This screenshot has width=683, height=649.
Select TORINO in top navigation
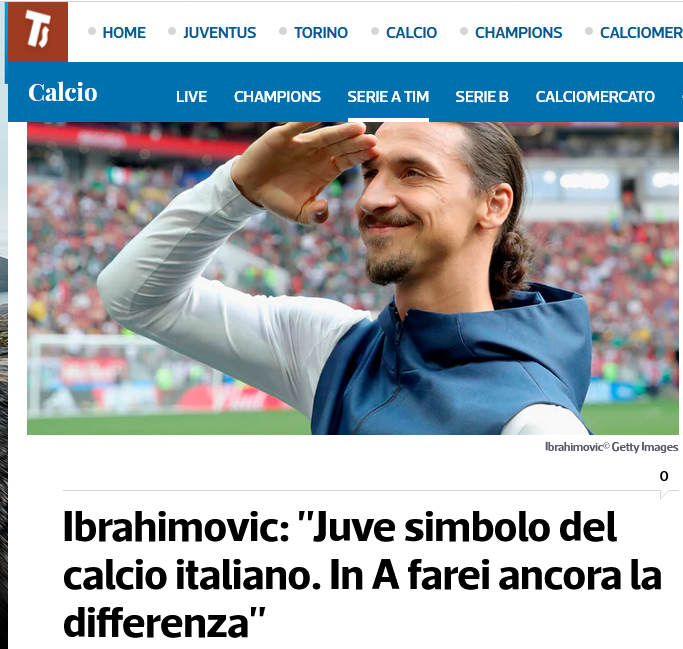pos(321,33)
